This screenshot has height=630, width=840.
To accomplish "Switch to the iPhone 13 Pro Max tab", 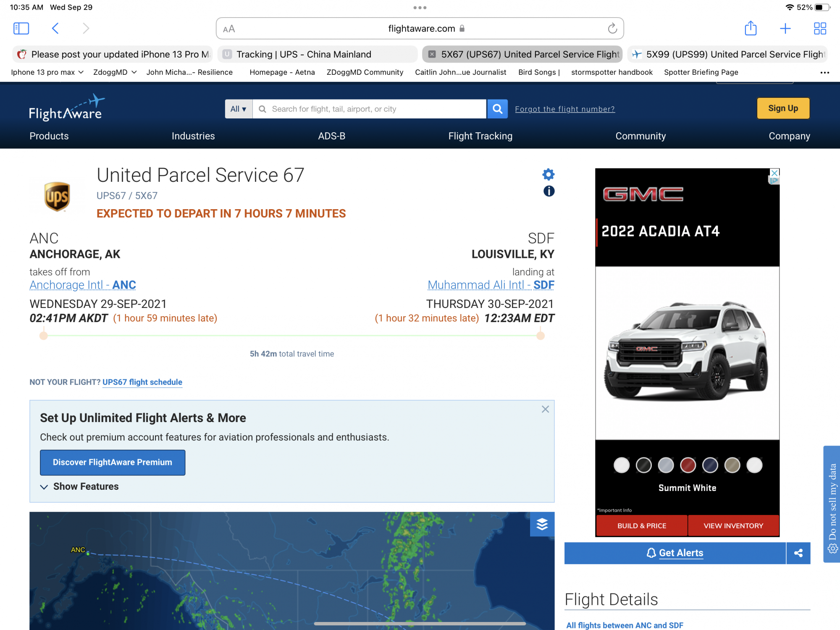I will point(113,54).
